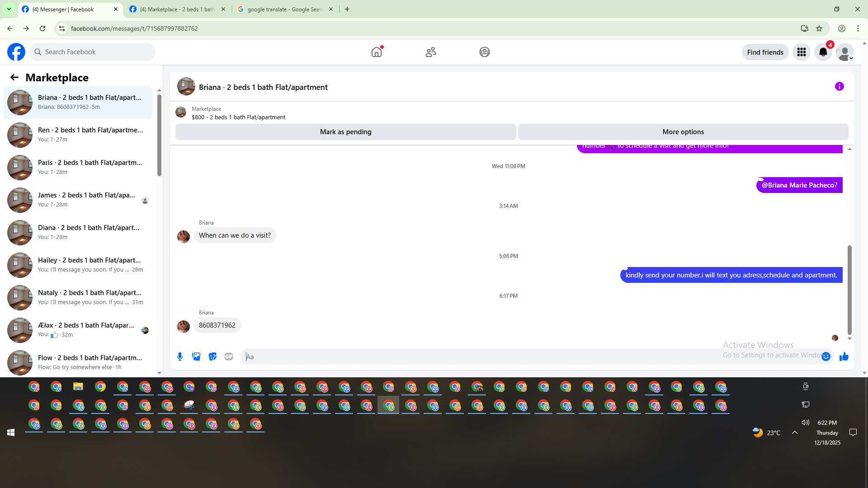
Task: Install app icon in address bar
Action: tap(805, 28)
